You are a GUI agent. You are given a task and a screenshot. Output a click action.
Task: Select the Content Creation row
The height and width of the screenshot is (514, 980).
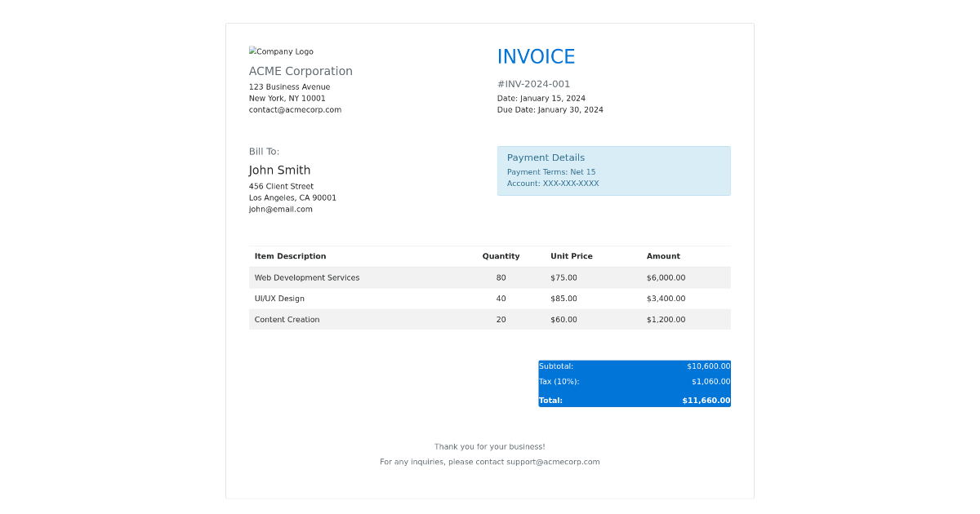489,319
